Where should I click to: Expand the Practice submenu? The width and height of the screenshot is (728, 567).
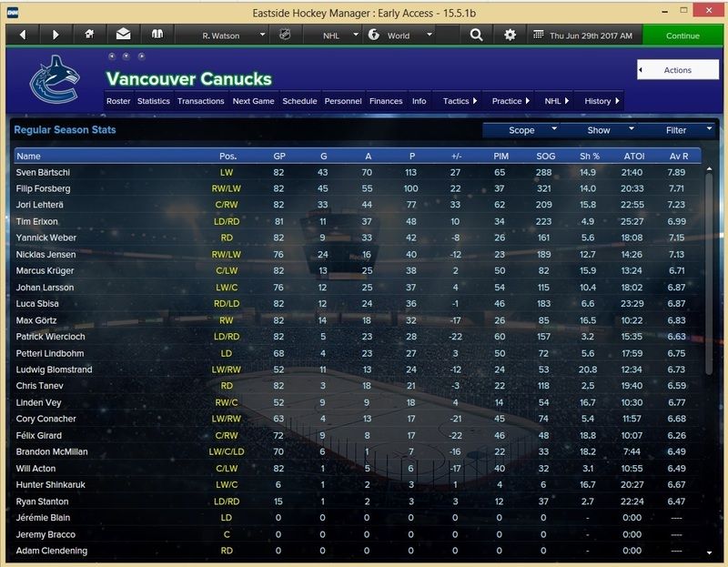click(511, 101)
